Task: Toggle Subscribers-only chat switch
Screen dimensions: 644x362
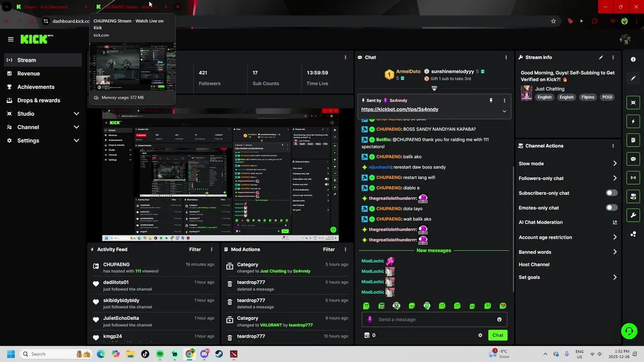Action: [x=611, y=193]
